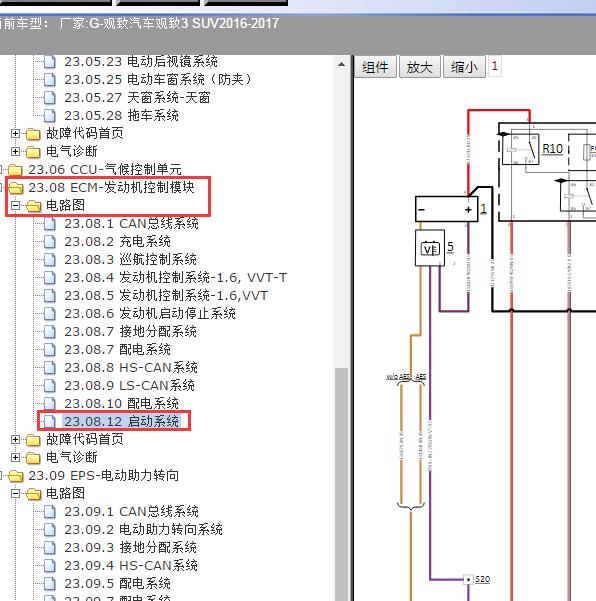Click the folder icon of 23.08 ECM-发动机控制模块
The width and height of the screenshot is (596, 601).
(x=16, y=188)
